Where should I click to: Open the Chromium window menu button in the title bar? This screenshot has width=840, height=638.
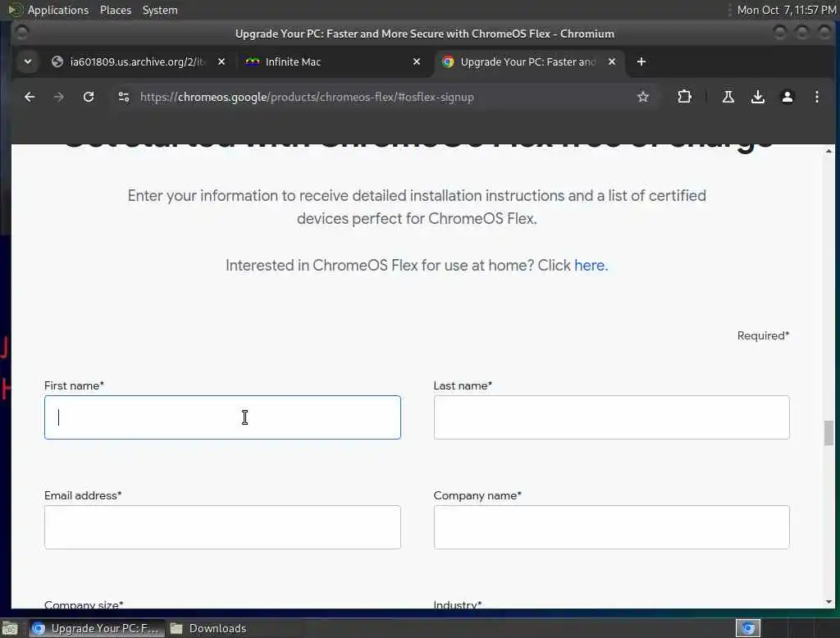21,34
